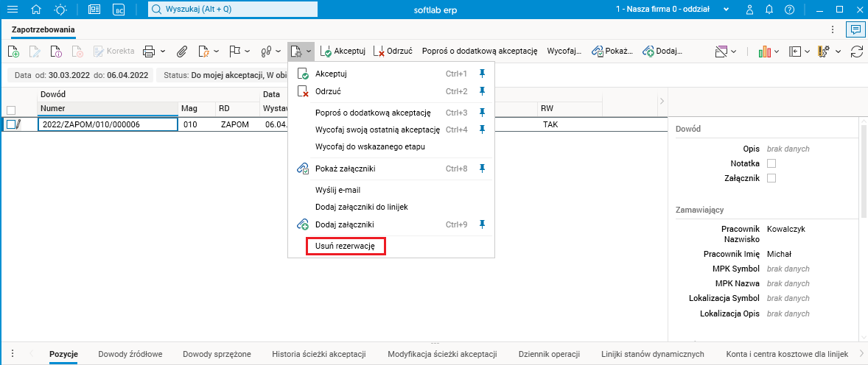Switch to Dowody źródłowe tab

coord(130,354)
